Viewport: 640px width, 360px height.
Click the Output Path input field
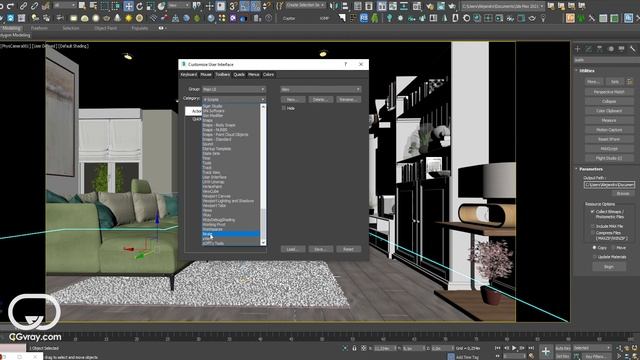pyautogui.click(x=609, y=185)
